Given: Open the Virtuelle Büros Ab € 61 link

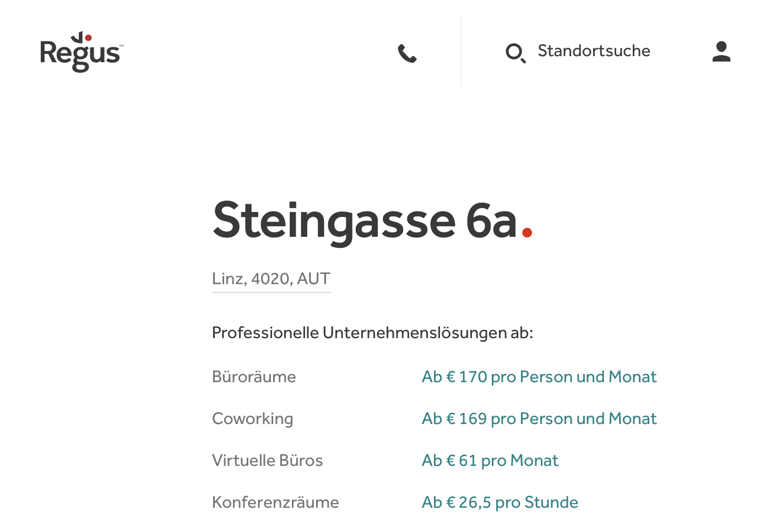Looking at the screenshot, I should click(x=490, y=460).
